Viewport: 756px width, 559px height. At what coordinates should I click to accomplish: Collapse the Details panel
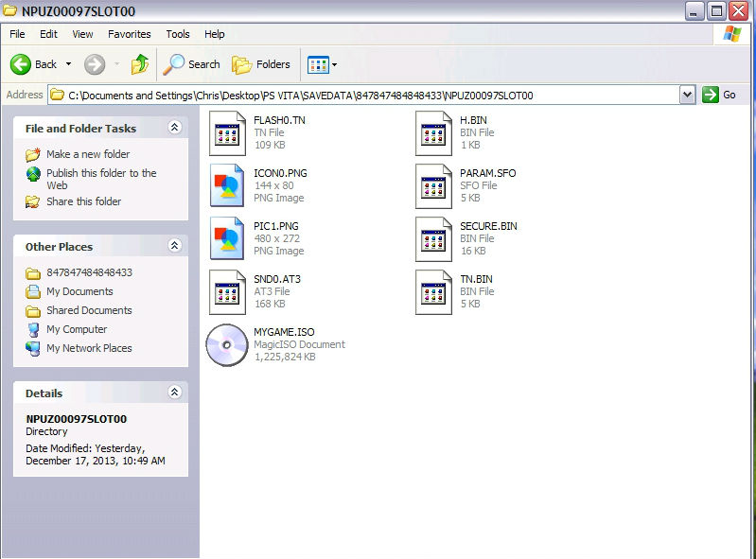(x=174, y=393)
